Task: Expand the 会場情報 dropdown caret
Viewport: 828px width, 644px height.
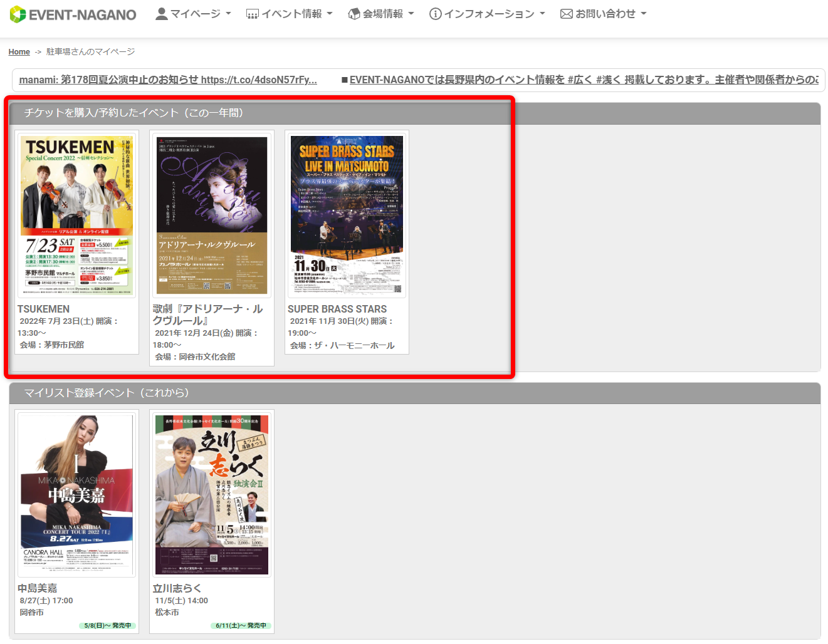Action: (x=411, y=14)
